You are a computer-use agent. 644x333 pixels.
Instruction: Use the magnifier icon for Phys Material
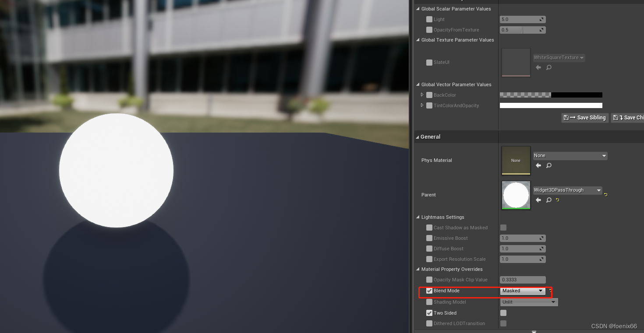tap(548, 165)
